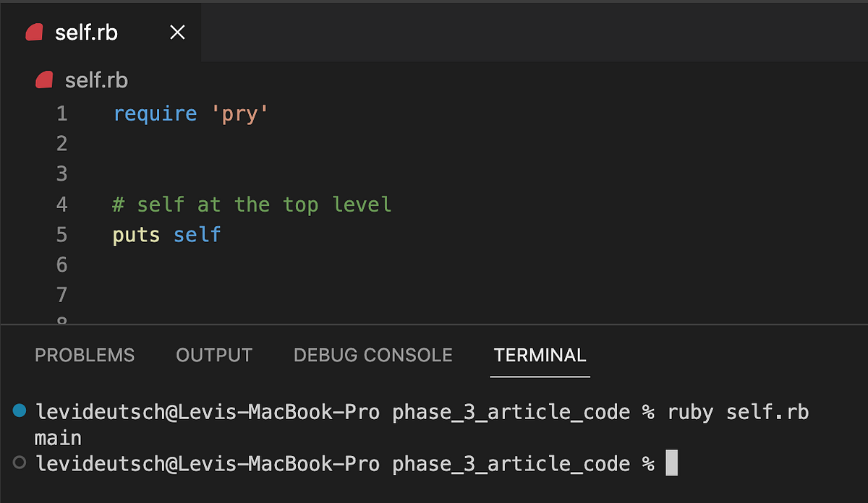
Task: Click line number 5 in the gutter
Action: 61,235
